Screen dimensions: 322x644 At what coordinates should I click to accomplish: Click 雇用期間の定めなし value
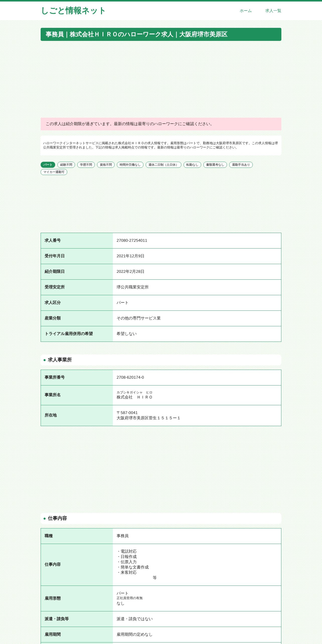point(135,634)
